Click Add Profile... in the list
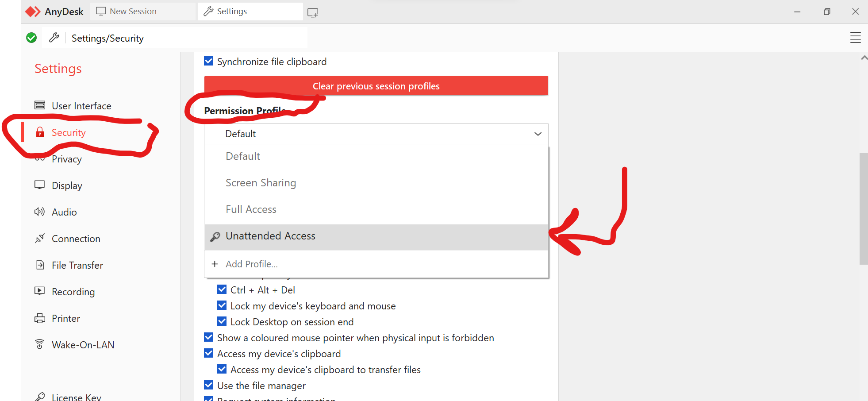The width and height of the screenshot is (868, 401). pyautogui.click(x=376, y=264)
